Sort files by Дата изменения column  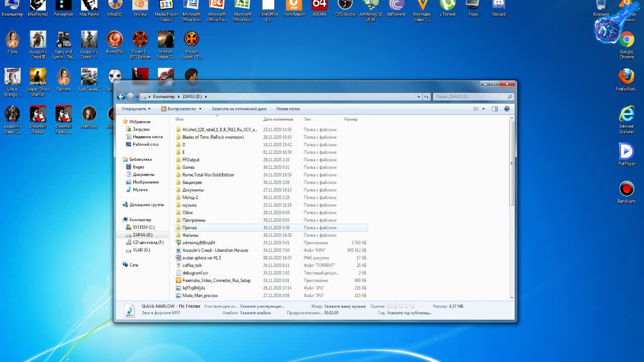278,119
